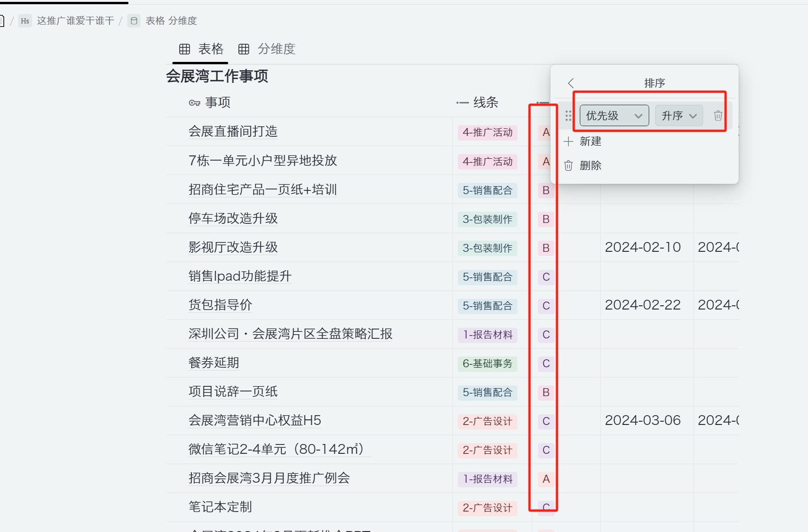Select priority B in 影视厅改造升级 row
Viewport: 808px width, 532px height.
point(546,248)
